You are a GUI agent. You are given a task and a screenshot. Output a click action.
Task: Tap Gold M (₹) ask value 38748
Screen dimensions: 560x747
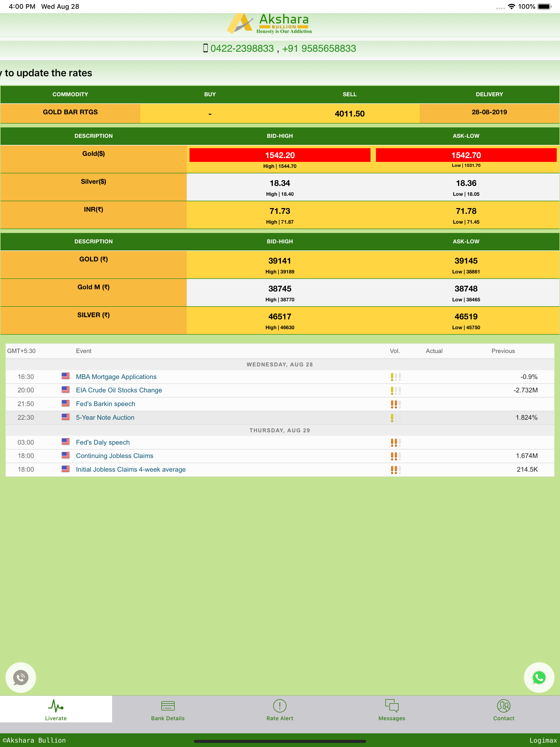[x=466, y=289]
